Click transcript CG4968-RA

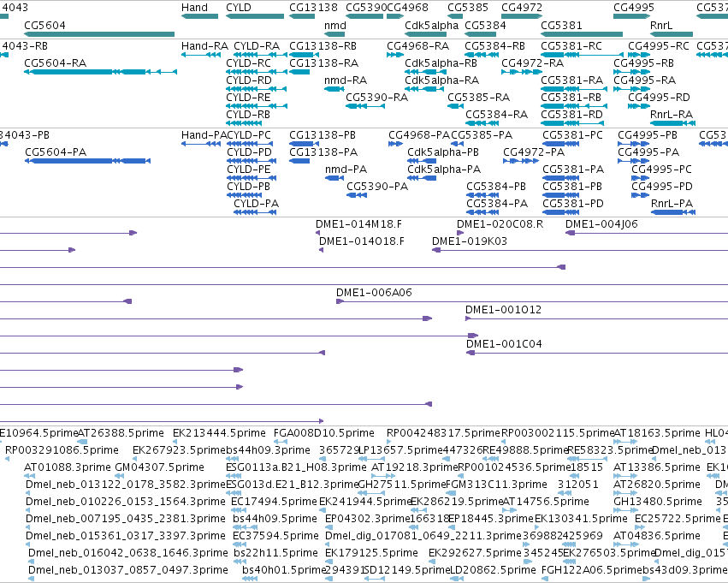coord(417,46)
